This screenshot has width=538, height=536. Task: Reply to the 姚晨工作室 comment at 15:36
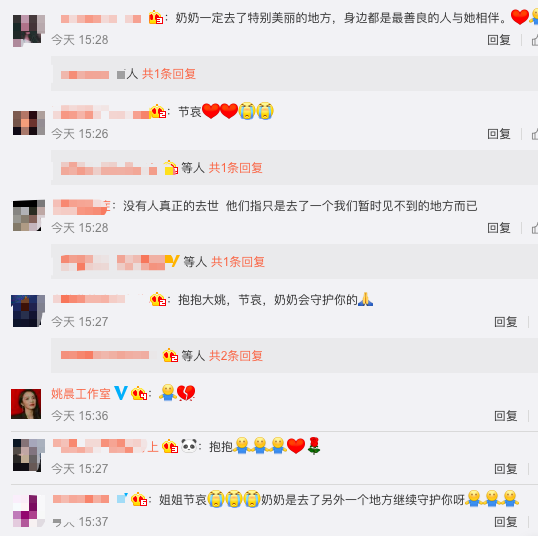pyautogui.click(x=506, y=416)
